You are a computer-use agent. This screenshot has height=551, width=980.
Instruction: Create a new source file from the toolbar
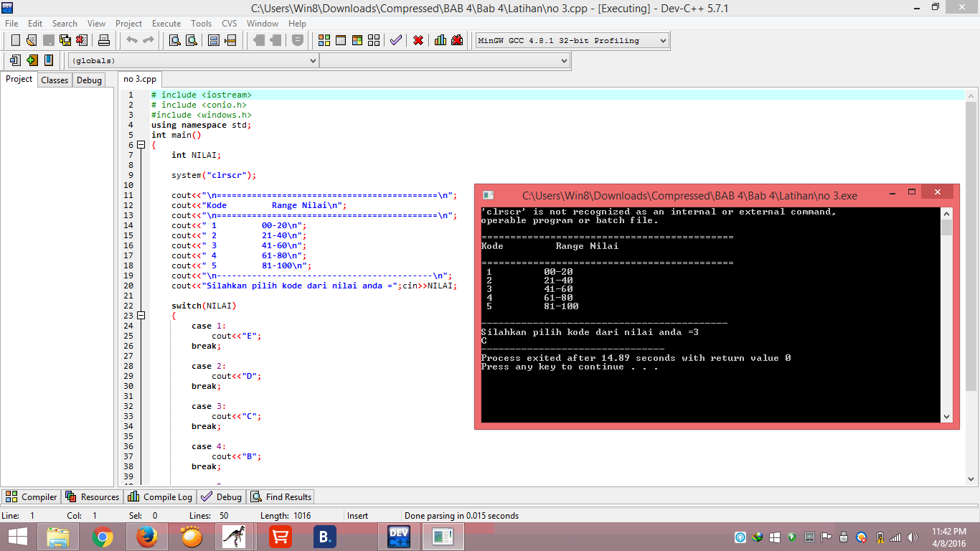click(15, 41)
